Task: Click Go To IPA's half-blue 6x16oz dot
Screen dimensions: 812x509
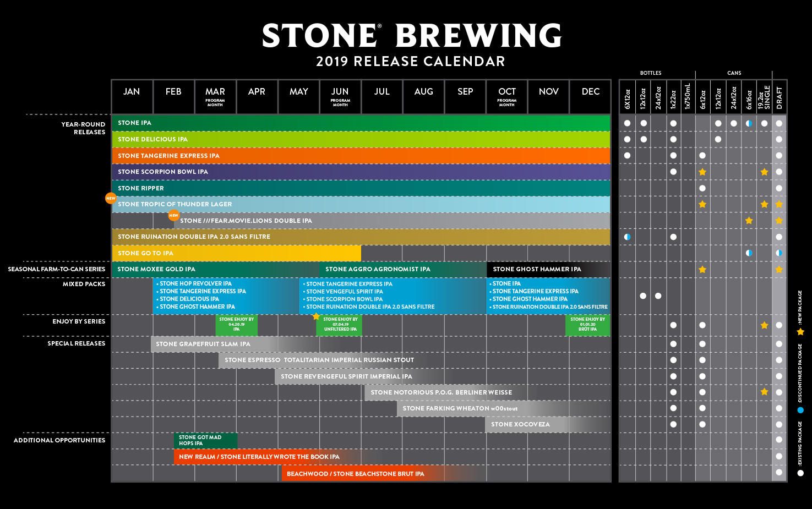Action: (749, 253)
